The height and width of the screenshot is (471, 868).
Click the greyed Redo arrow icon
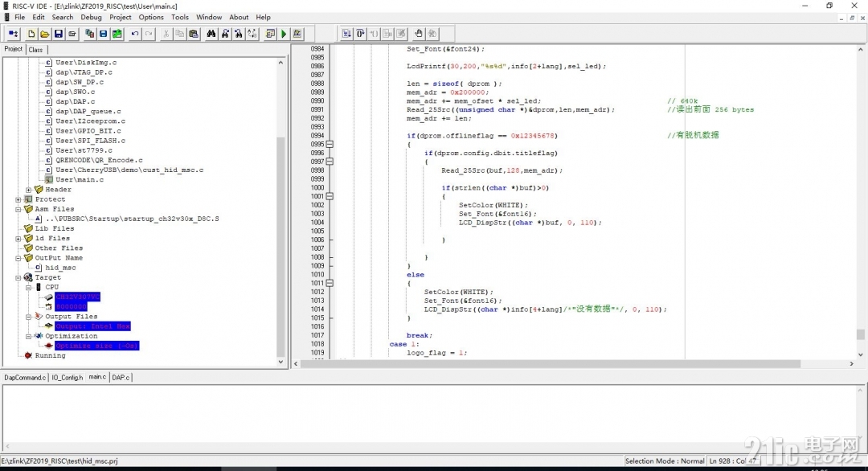(x=149, y=34)
